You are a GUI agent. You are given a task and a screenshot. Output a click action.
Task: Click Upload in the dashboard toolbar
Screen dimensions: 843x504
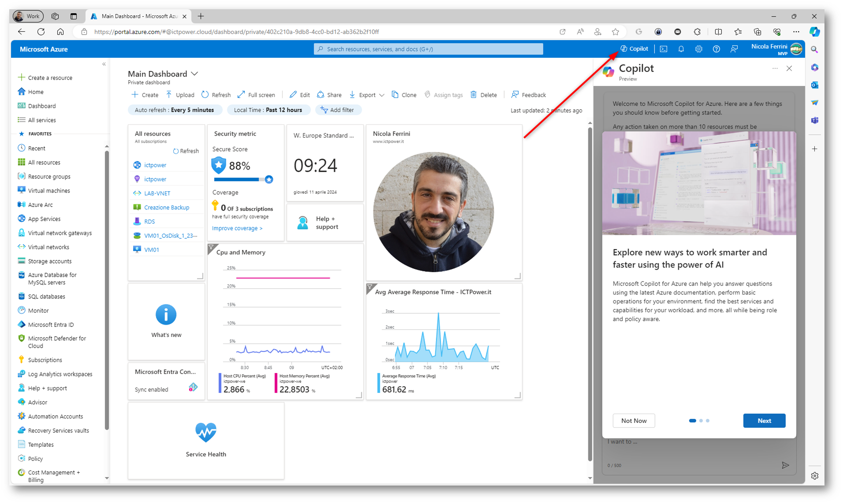[180, 95]
